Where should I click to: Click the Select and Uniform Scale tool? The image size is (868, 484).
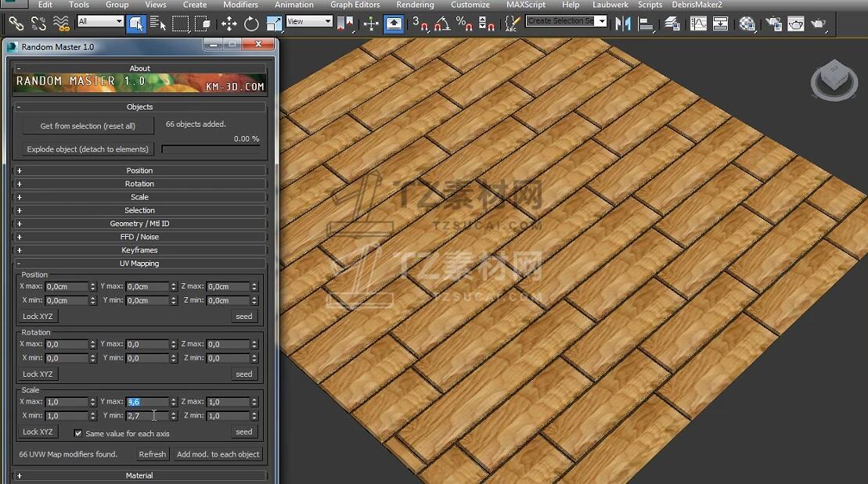tap(274, 23)
